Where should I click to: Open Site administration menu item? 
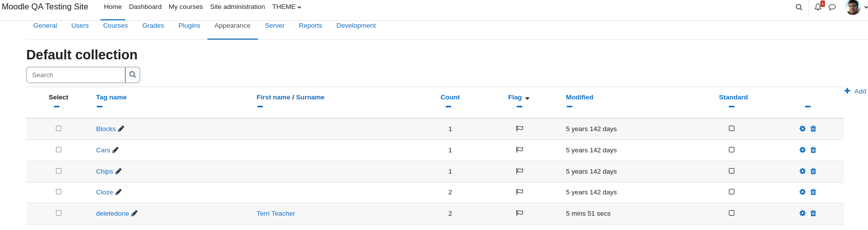(x=237, y=7)
